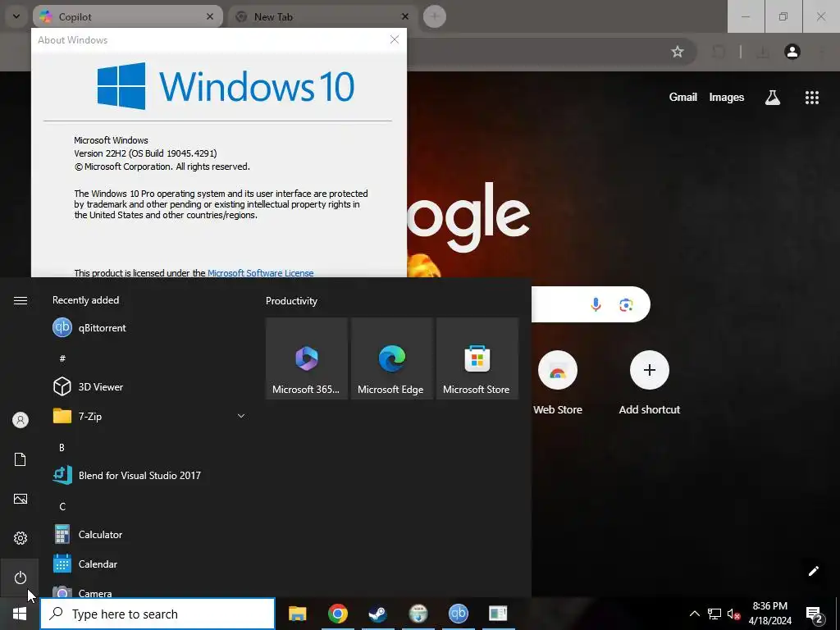The height and width of the screenshot is (630, 840).
Task: Click the muted volume tray icon
Action: 733,614
